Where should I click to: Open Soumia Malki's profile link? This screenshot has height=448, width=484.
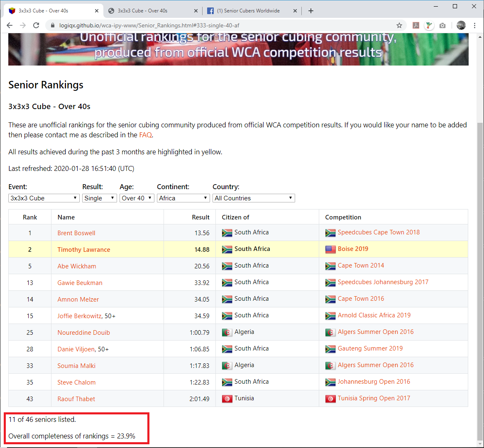[76, 365]
